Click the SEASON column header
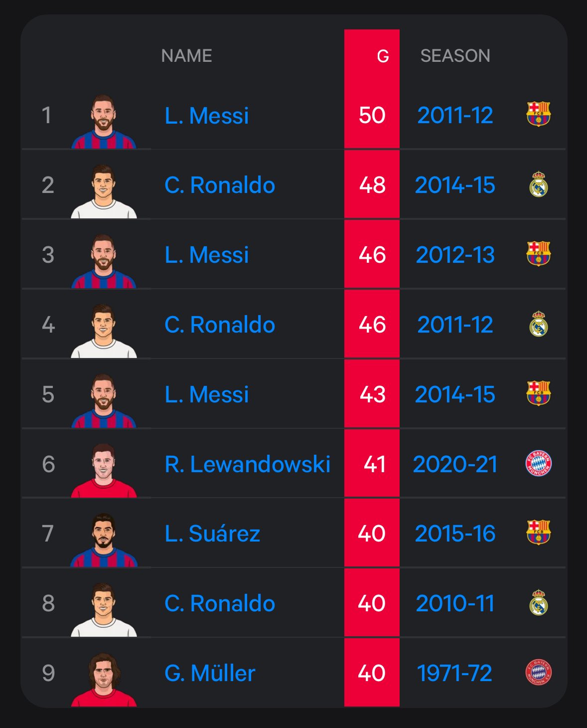This screenshot has height=728, width=587. click(455, 56)
